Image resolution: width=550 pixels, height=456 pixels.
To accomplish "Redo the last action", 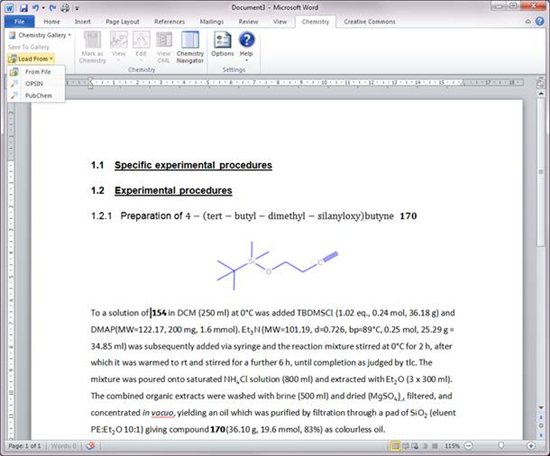I will pos(52,8).
